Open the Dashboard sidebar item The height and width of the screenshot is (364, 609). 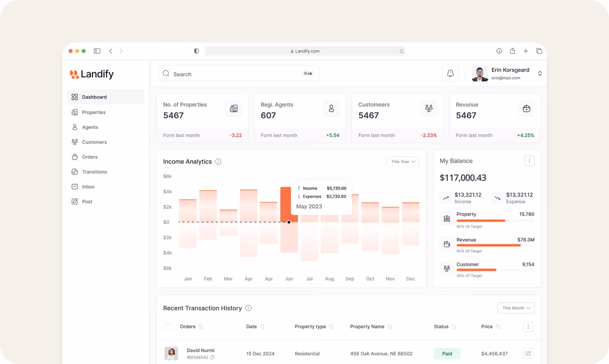(106, 97)
